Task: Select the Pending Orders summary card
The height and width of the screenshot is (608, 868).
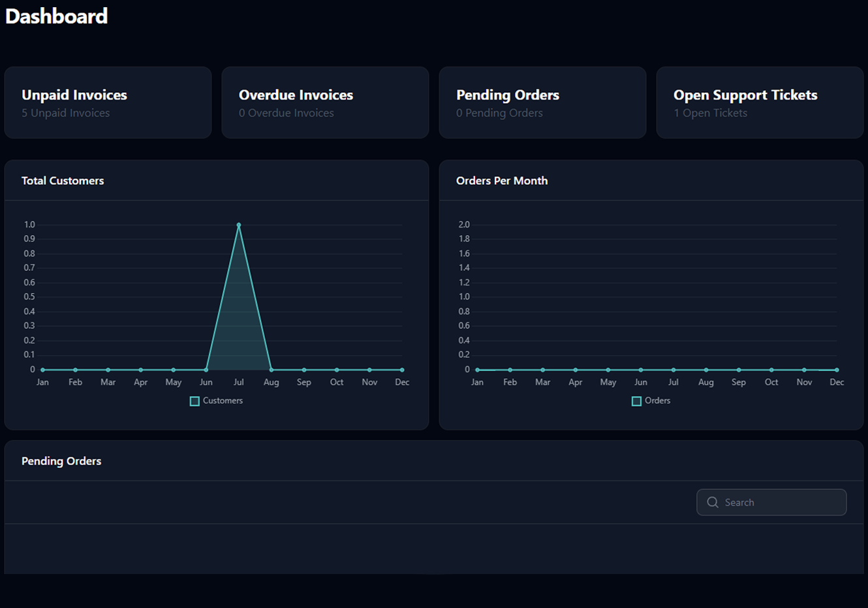Action: tap(542, 103)
